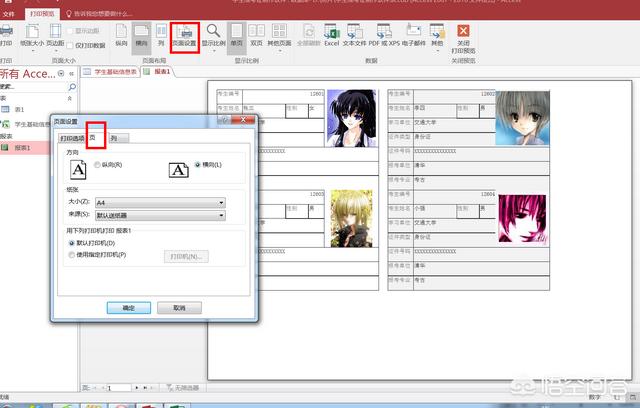The width and height of the screenshot is (640, 408).
Task: Open the more (其他) export options menu
Action: (437, 38)
